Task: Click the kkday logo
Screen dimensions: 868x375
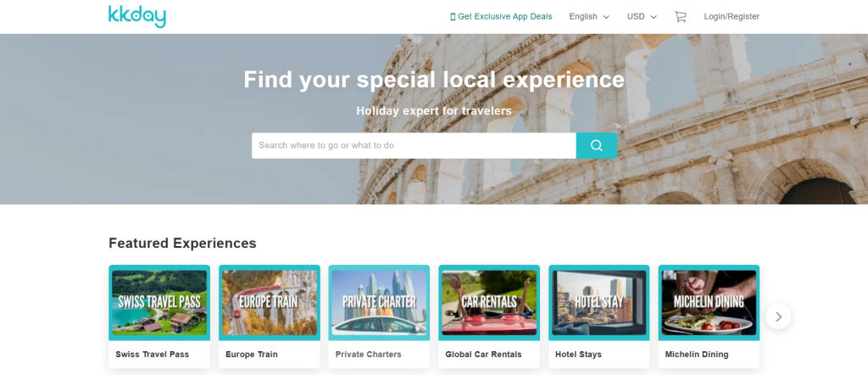Action: pos(136,16)
